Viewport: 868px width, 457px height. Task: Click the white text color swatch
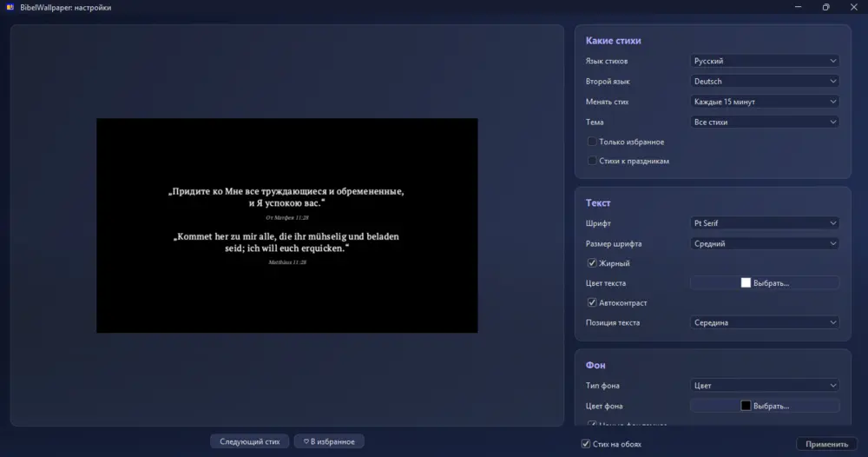pyautogui.click(x=746, y=283)
